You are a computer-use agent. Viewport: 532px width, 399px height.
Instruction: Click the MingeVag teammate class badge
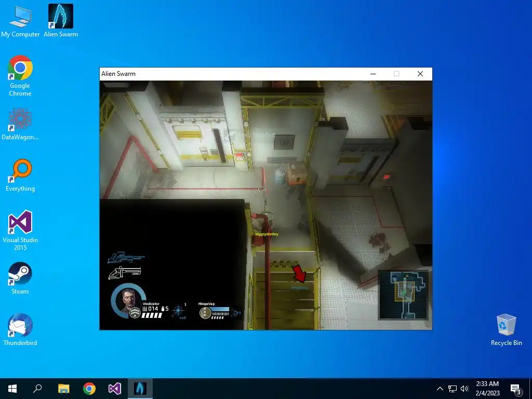click(x=205, y=313)
